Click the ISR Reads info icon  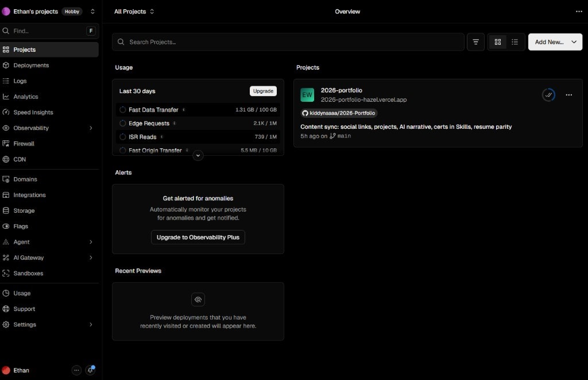coord(161,137)
